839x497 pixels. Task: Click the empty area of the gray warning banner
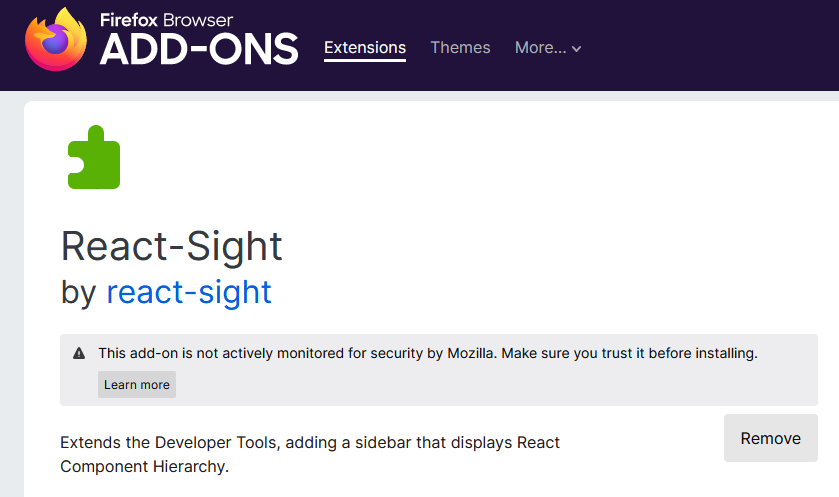pos(500,386)
